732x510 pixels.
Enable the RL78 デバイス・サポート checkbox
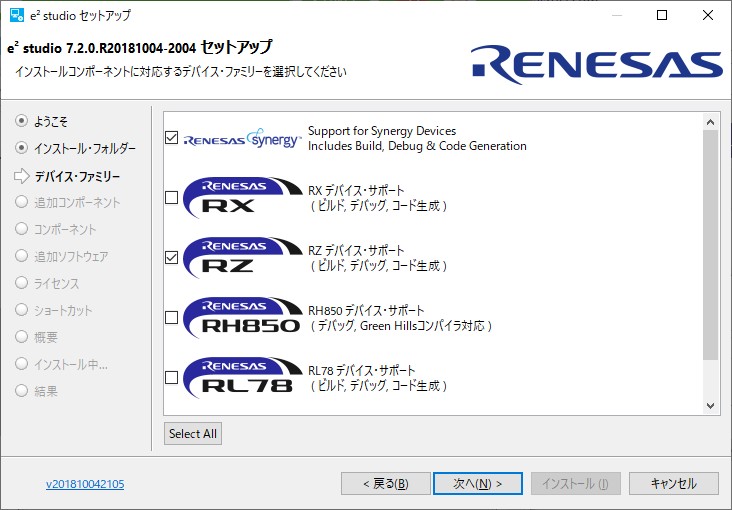coord(171,377)
